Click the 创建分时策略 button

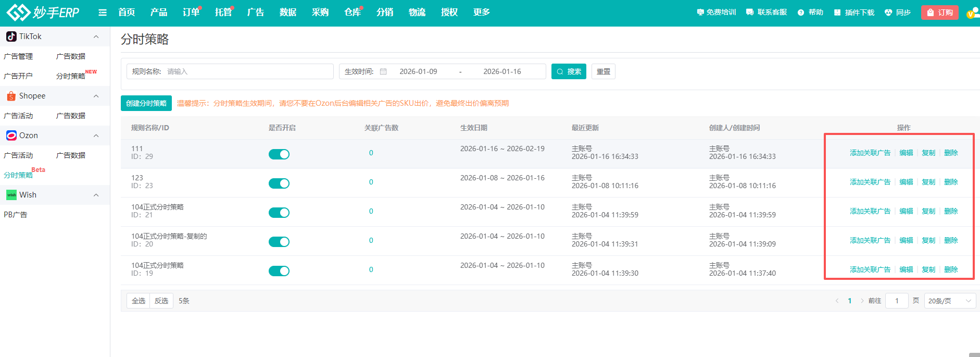146,103
